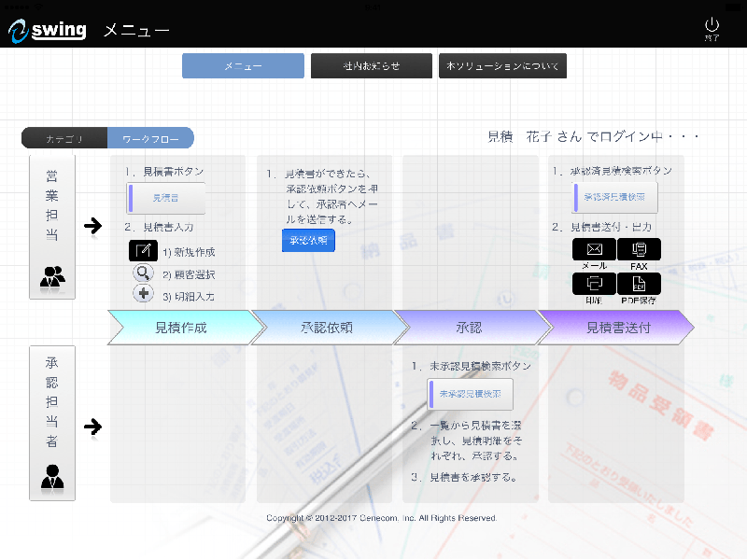
Task: Click the 営業担当 people icon
Action: pos(52,275)
